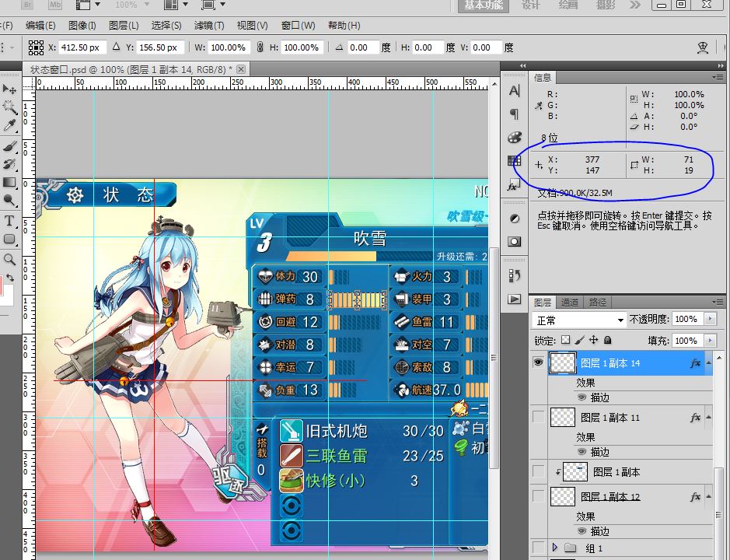
Task: Toggle 描边 effect eye under 图层 1 副本 12
Action: tap(582, 531)
